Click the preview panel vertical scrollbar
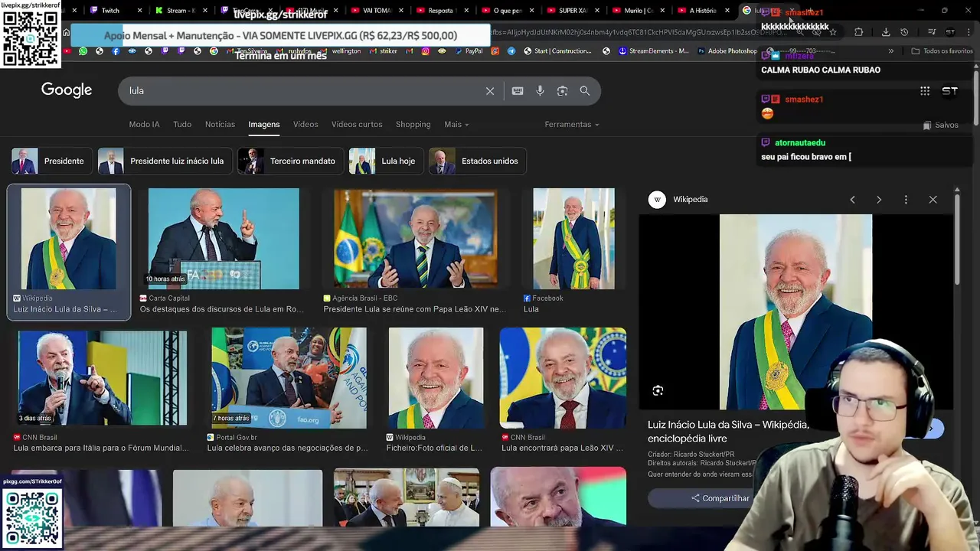The height and width of the screenshot is (551, 980). point(956,241)
